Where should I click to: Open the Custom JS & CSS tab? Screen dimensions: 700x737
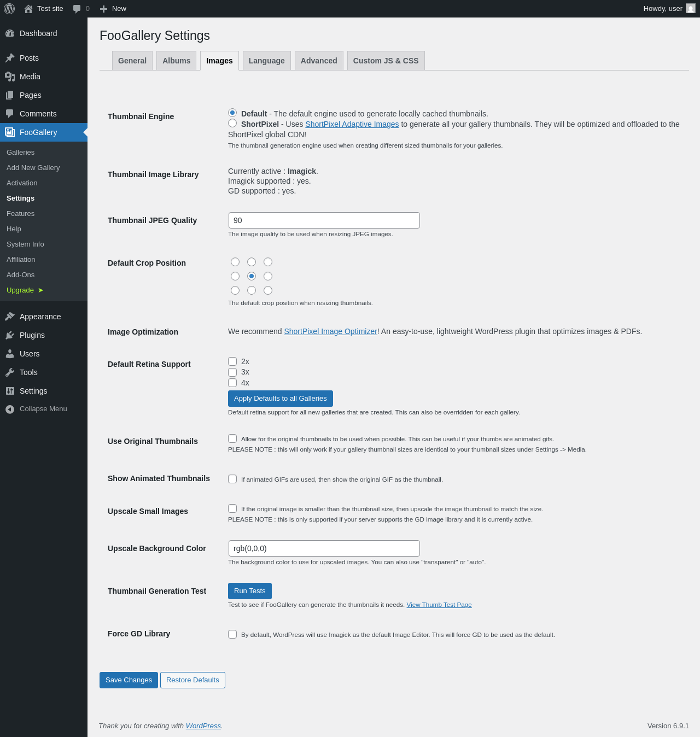386,61
